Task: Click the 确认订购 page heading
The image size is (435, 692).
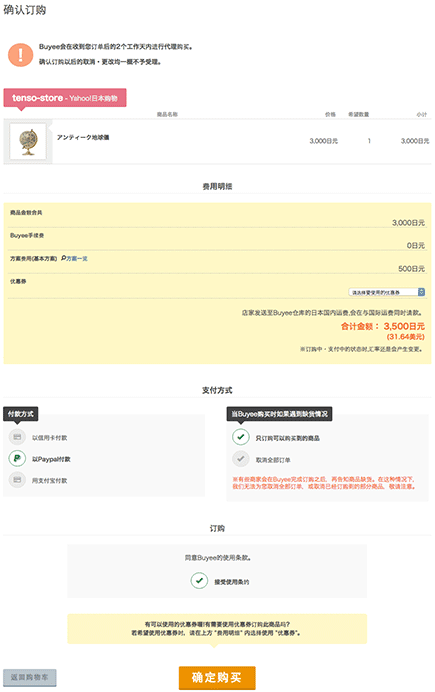Action: tap(25, 10)
